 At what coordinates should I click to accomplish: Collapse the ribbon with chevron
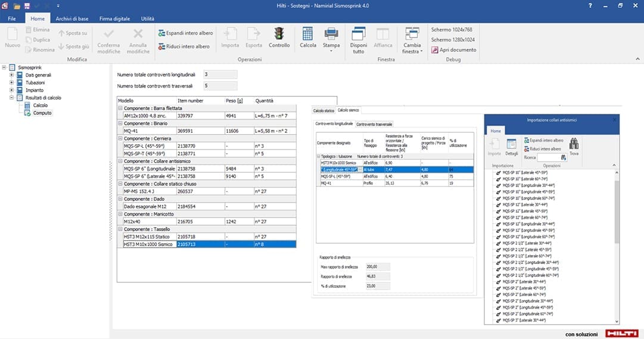pyautogui.click(x=637, y=59)
